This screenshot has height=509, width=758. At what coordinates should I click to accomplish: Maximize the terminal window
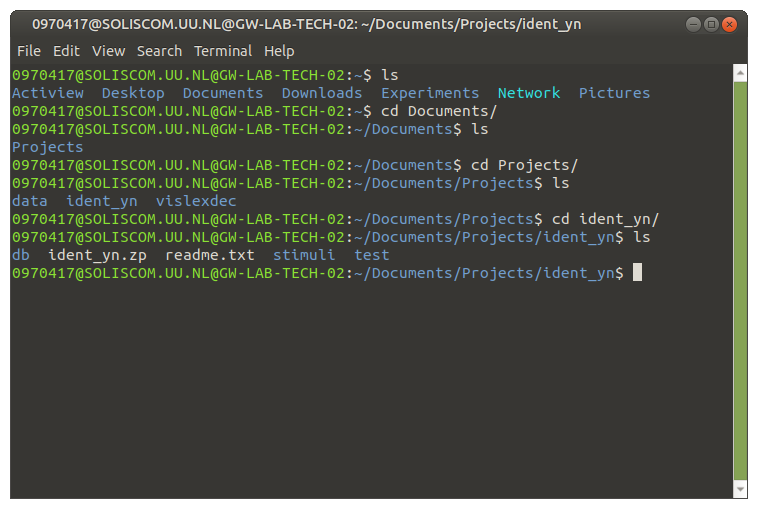(x=711, y=24)
